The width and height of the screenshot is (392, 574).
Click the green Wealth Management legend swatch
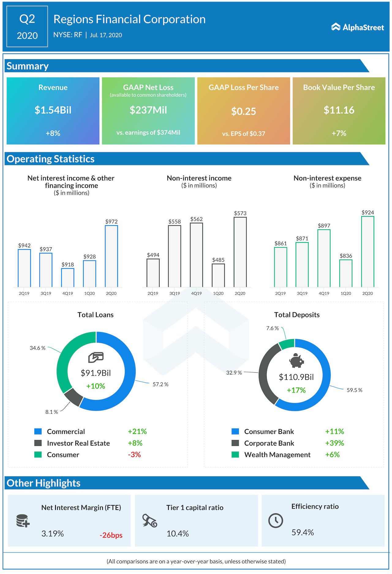coord(235,454)
